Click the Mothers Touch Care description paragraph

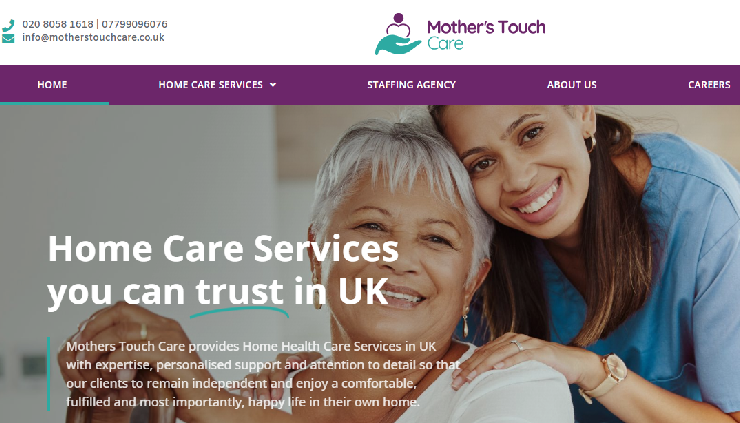pyautogui.click(x=263, y=374)
